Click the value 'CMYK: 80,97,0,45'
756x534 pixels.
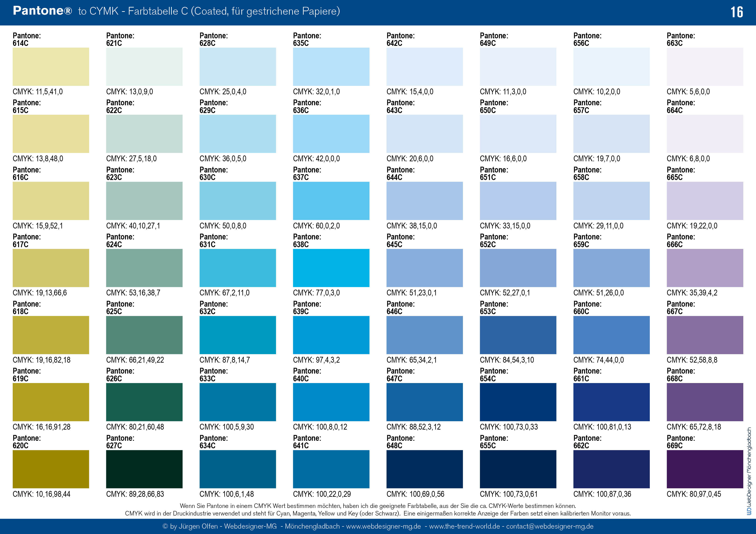pos(694,494)
